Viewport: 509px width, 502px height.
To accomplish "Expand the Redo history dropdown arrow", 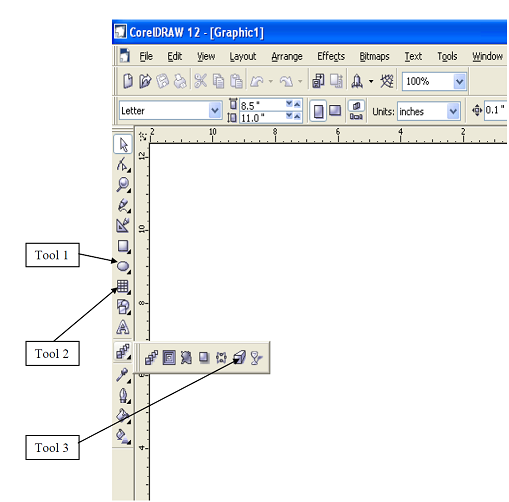I will [x=300, y=81].
